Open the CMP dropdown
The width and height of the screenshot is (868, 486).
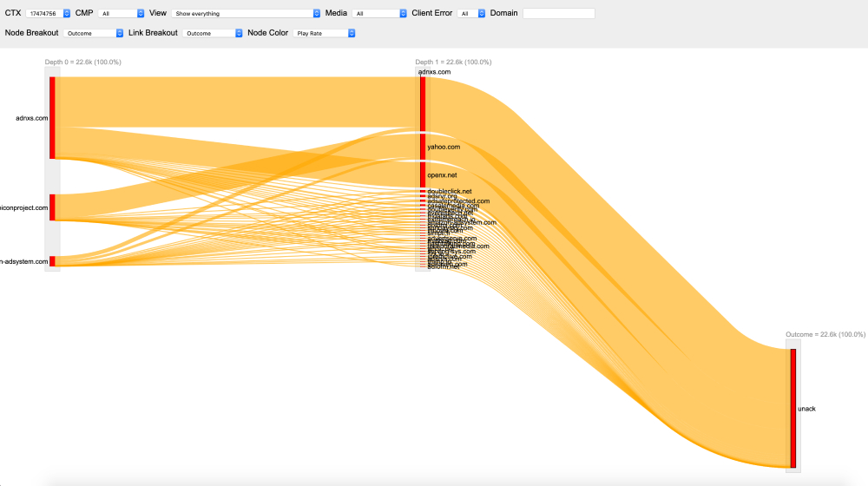[121, 14]
